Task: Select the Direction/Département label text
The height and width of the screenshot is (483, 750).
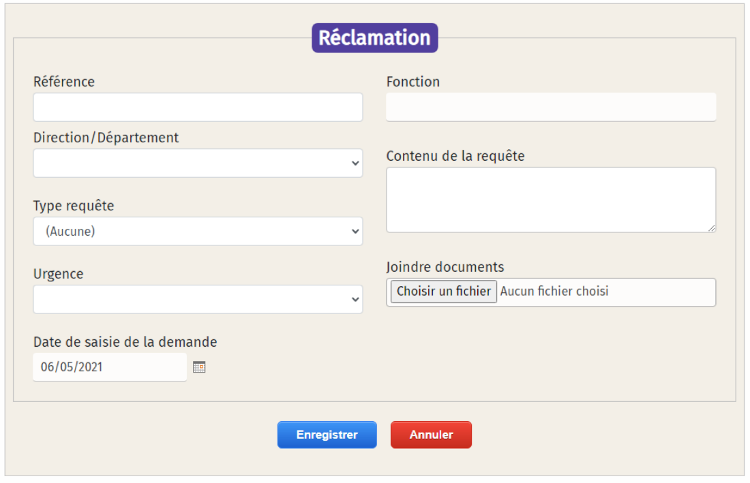Action: (106, 138)
